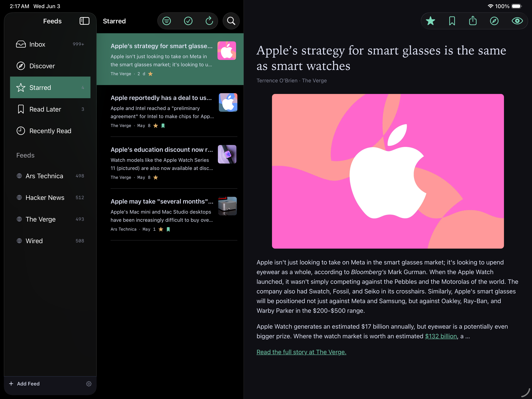This screenshot has height=399, width=532.
Task: Click Add Feed button
Action: pyautogui.click(x=24, y=384)
